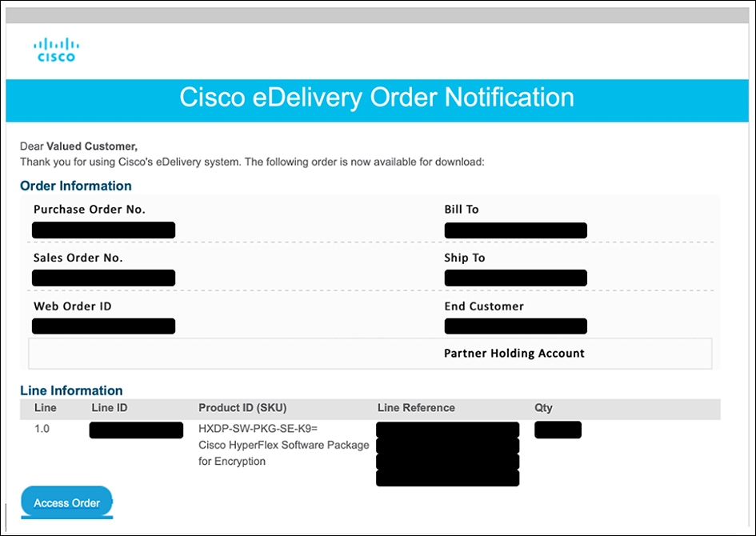The image size is (756, 536).
Task: Click the redacted Ship To value
Action: (515, 278)
